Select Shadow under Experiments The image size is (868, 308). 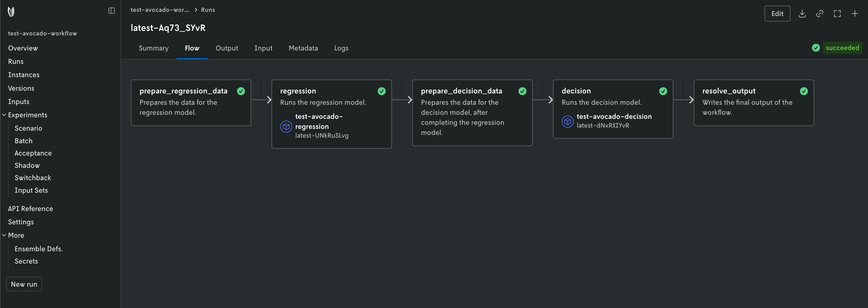27,166
